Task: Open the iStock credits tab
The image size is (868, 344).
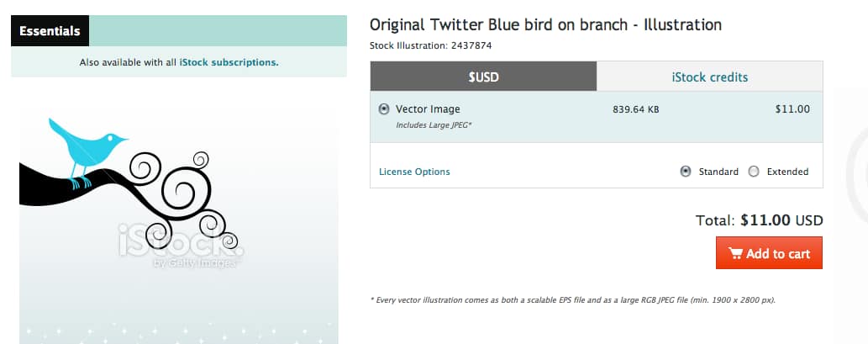Action: [710, 77]
